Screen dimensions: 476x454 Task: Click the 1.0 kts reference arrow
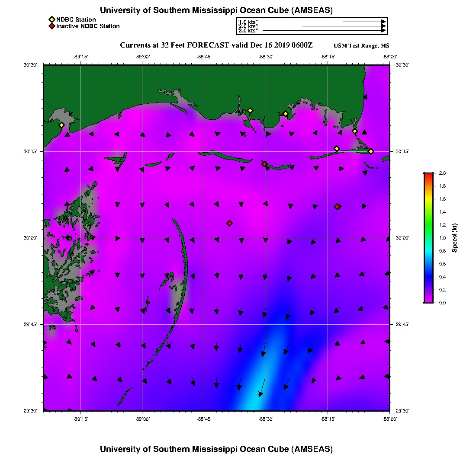[x=363, y=22]
